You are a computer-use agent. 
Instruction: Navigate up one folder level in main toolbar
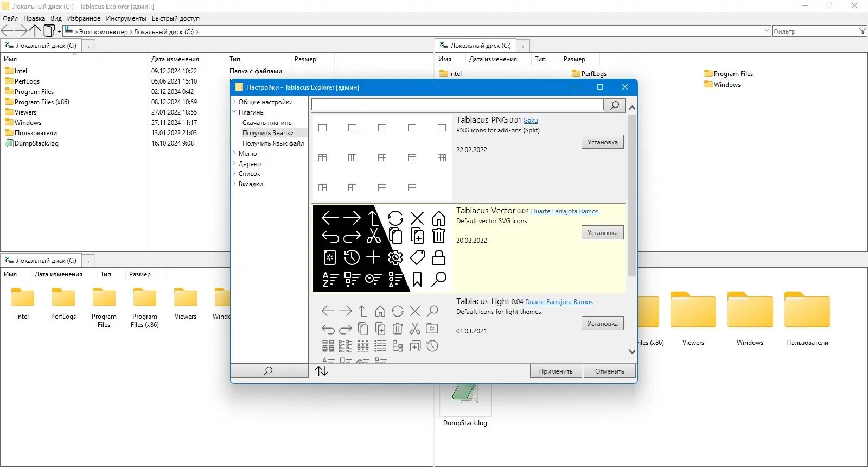[x=35, y=31]
